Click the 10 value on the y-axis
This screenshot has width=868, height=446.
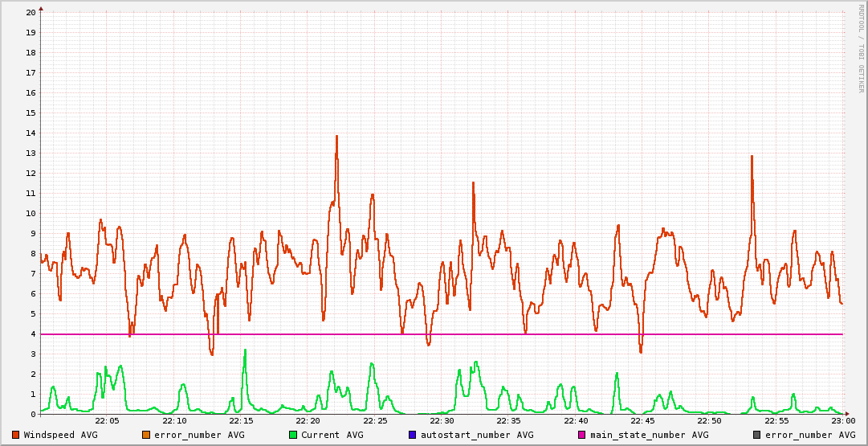[x=31, y=214]
